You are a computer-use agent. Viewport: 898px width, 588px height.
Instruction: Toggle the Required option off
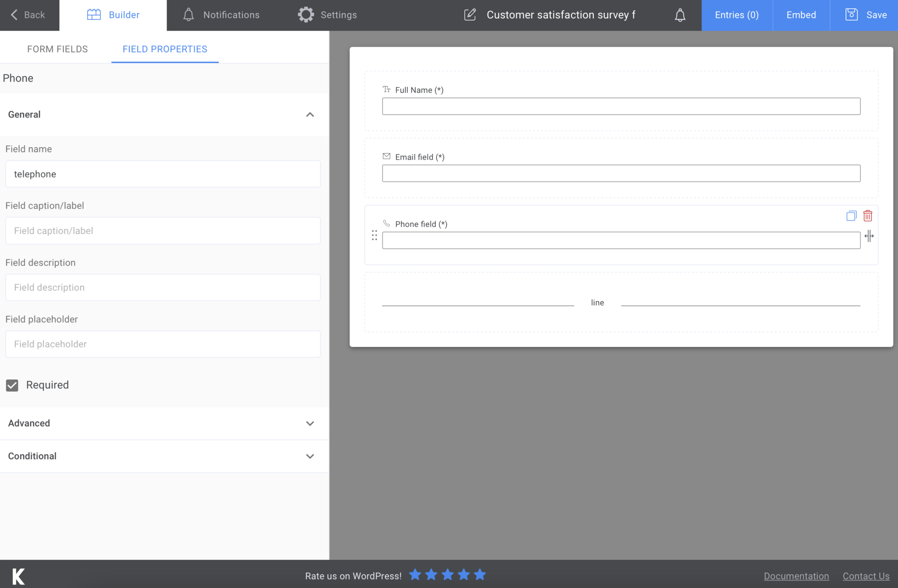[x=12, y=385]
